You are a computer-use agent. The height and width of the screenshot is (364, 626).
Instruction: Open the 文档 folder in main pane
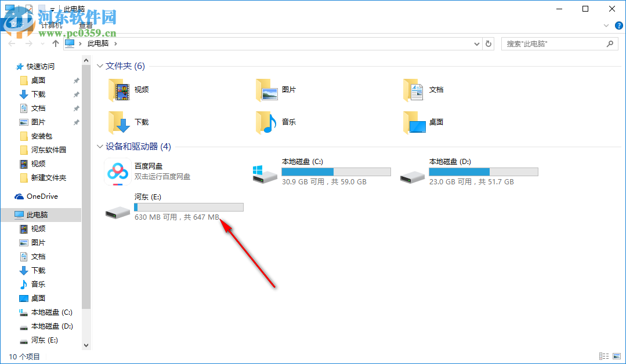414,90
